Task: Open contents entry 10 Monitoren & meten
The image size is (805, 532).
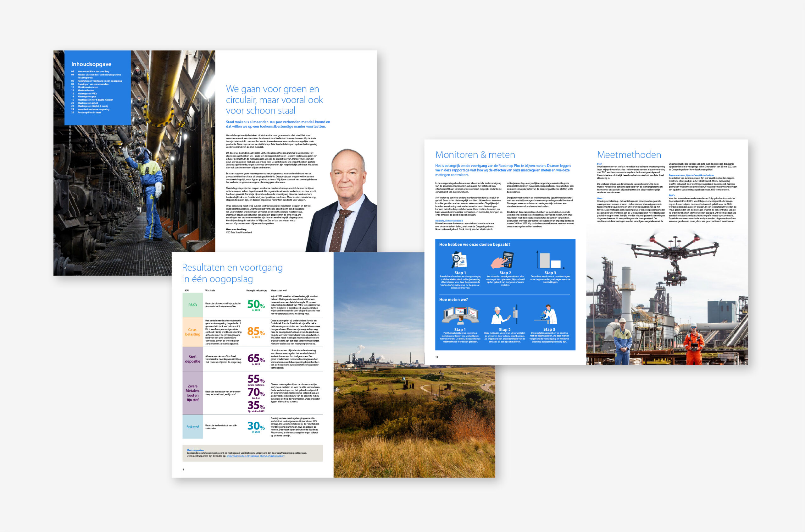Action: [x=85, y=87]
